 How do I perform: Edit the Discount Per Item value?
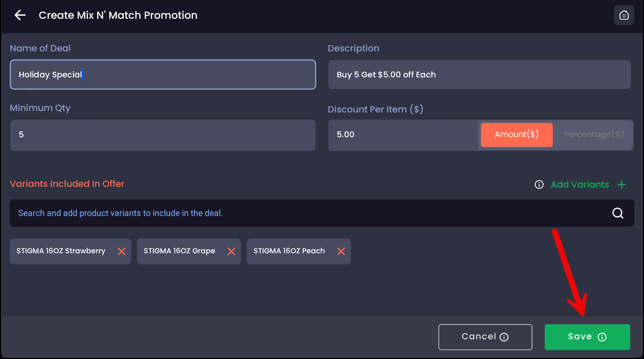(x=402, y=135)
